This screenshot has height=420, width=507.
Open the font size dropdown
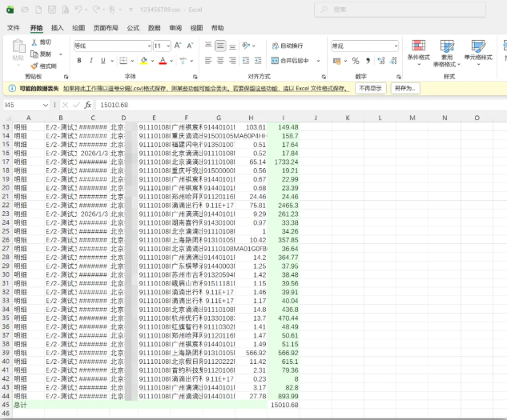pos(167,46)
